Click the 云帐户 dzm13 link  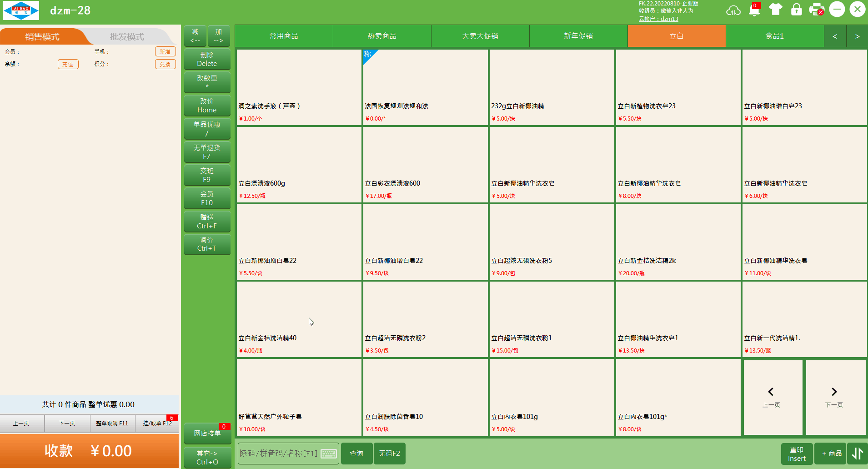point(658,19)
